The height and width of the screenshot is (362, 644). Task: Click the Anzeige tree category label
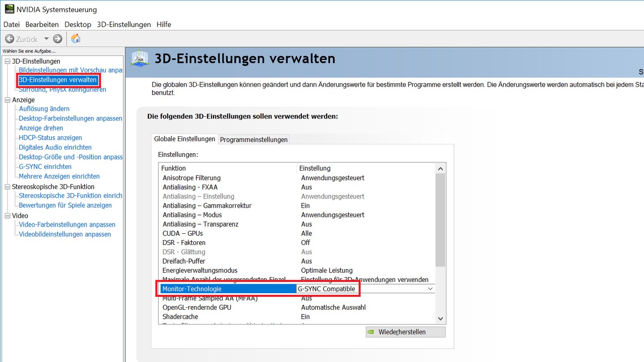[x=23, y=100]
